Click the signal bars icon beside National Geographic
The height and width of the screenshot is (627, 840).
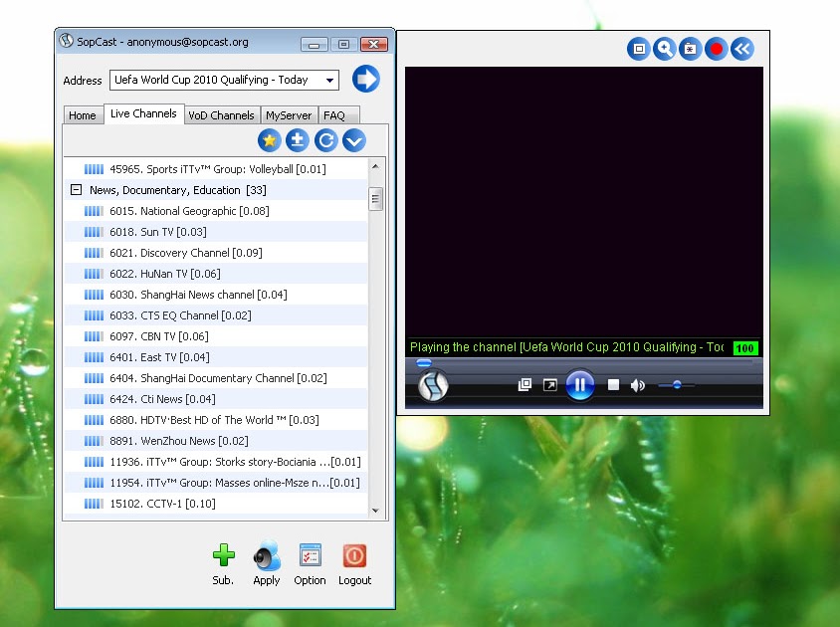point(94,211)
